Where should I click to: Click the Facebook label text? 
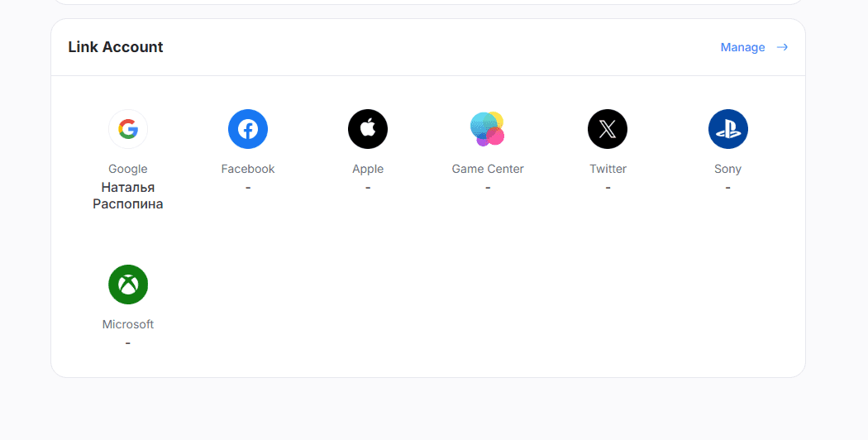click(248, 169)
